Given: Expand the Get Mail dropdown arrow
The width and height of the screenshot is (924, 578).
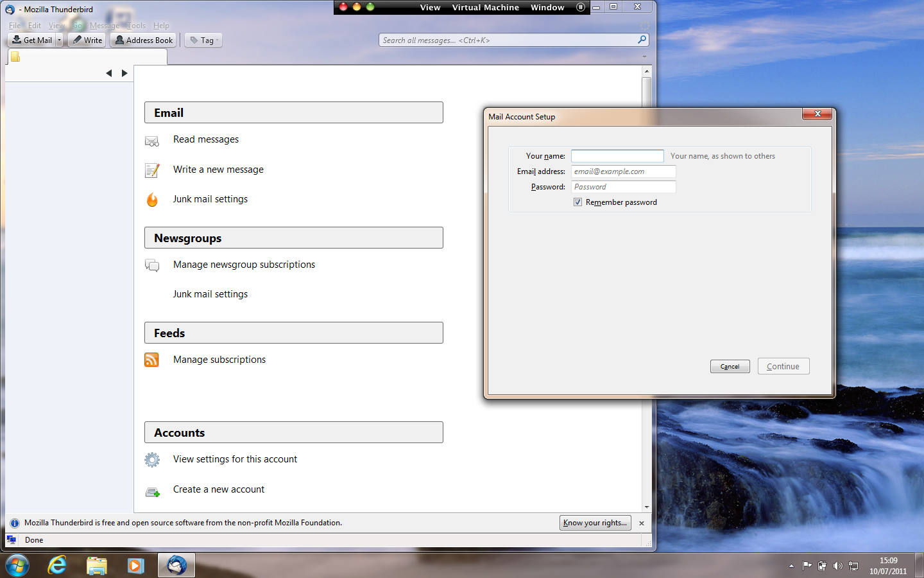Looking at the screenshot, I should 59,40.
